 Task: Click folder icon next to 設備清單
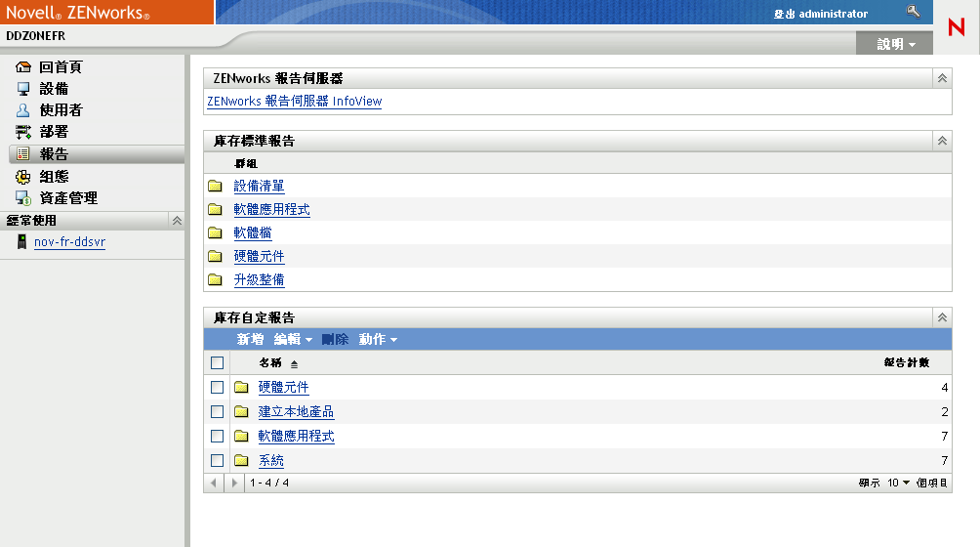coord(215,186)
